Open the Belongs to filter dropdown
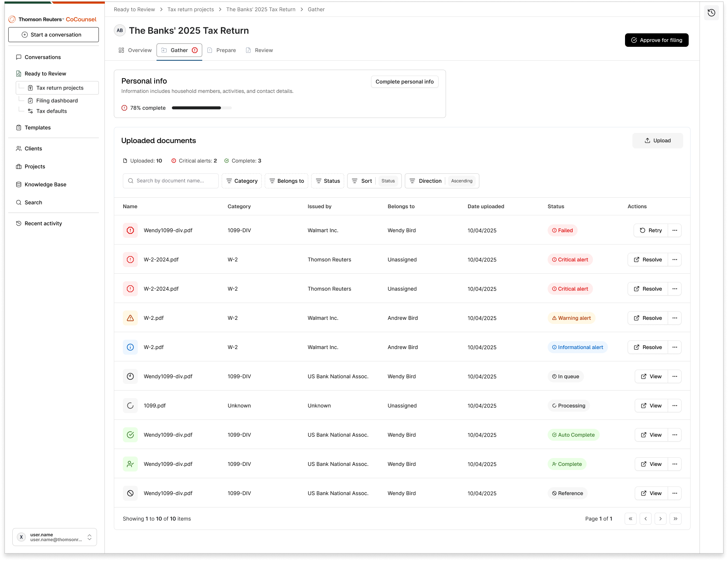728x561 pixels. coord(286,181)
